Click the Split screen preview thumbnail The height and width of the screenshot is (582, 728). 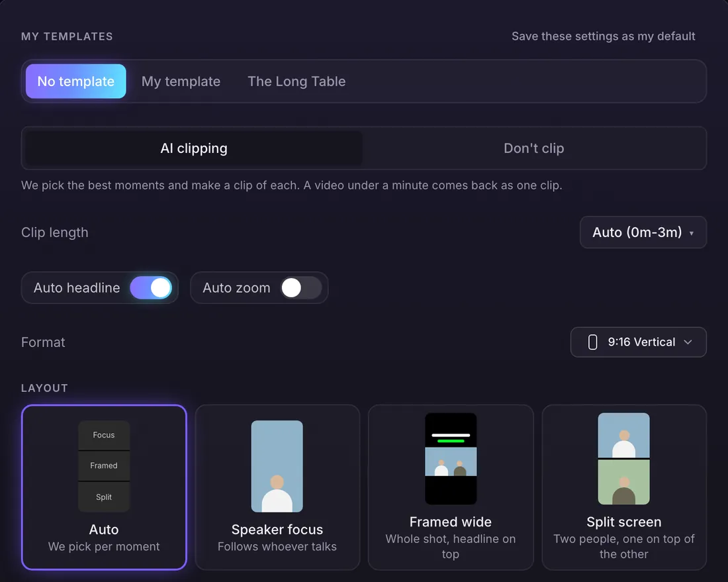point(624,458)
